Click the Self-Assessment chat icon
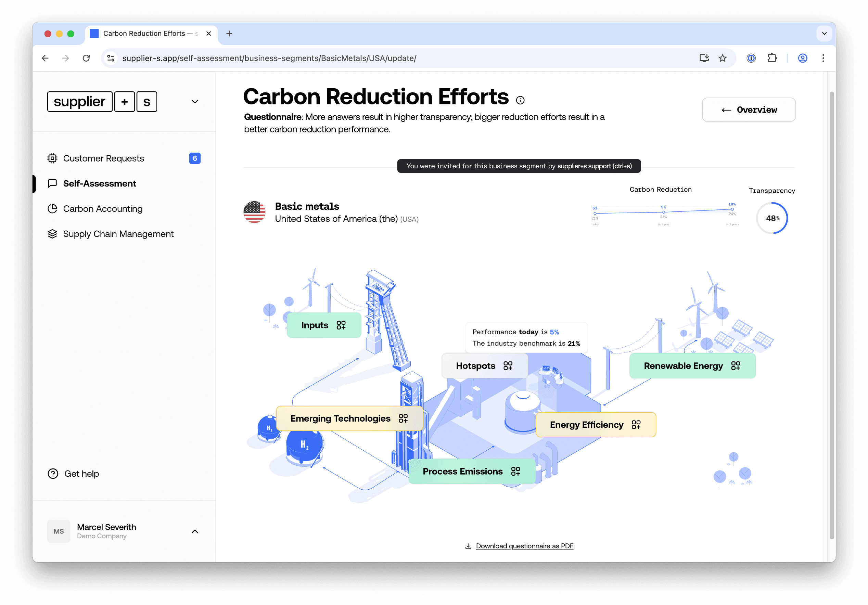This screenshot has height=605, width=868. click(53, 183)
